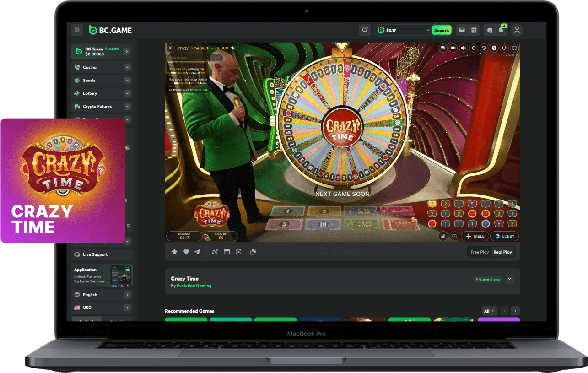Open the game history clock icon

pyautogui.click(x=484, y=48)
